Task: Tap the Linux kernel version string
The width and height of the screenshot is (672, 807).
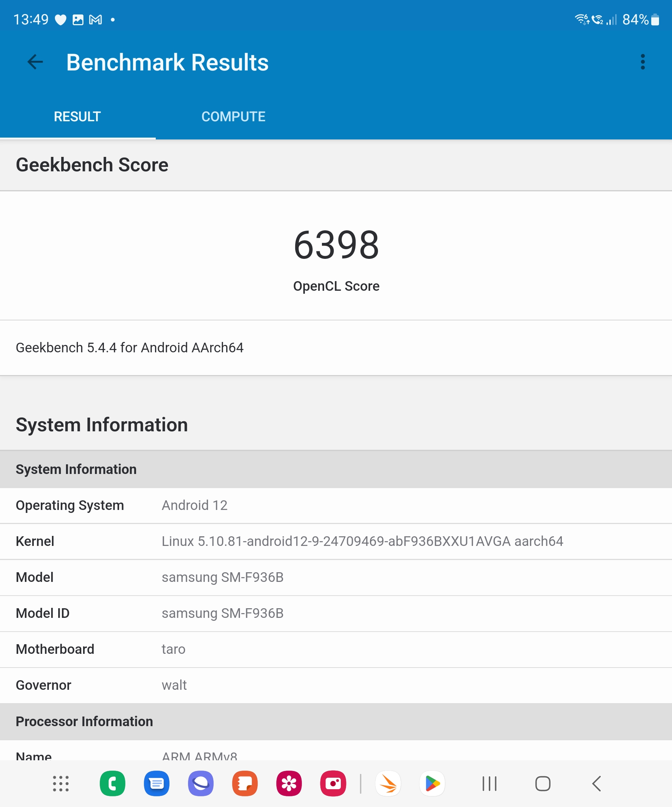Action: (362, 541)
